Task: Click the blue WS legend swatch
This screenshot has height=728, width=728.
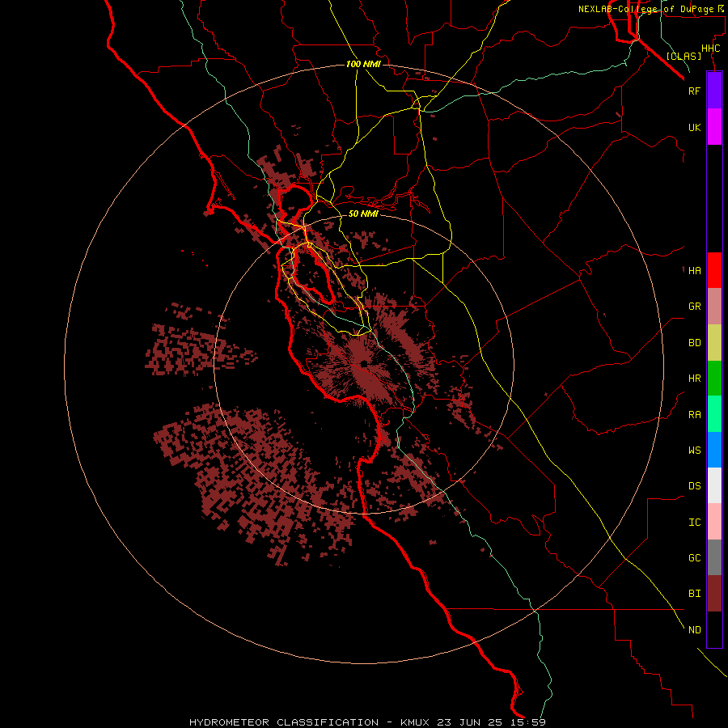Action: pos(714,450)
